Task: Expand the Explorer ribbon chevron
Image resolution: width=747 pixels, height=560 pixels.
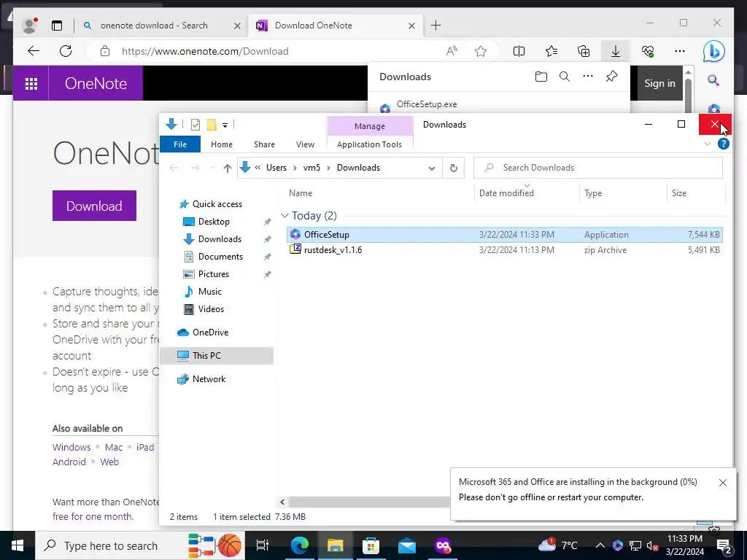Action: click(708, 144)
